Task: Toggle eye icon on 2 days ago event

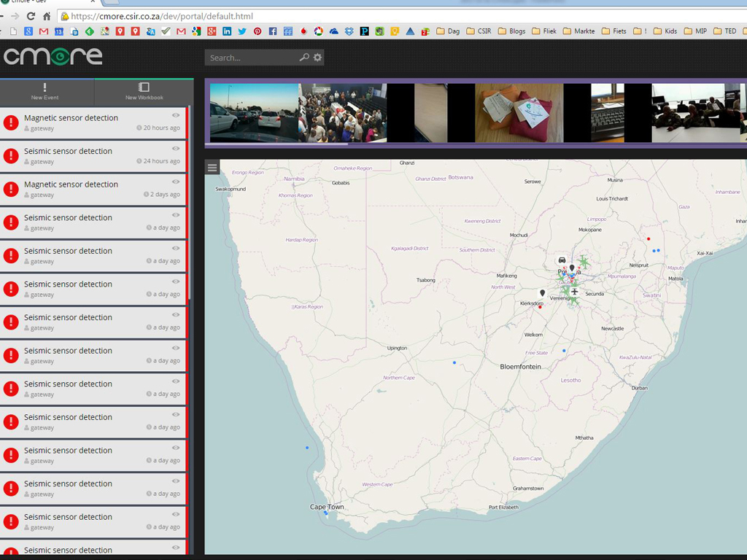Action: coord(176,182)
